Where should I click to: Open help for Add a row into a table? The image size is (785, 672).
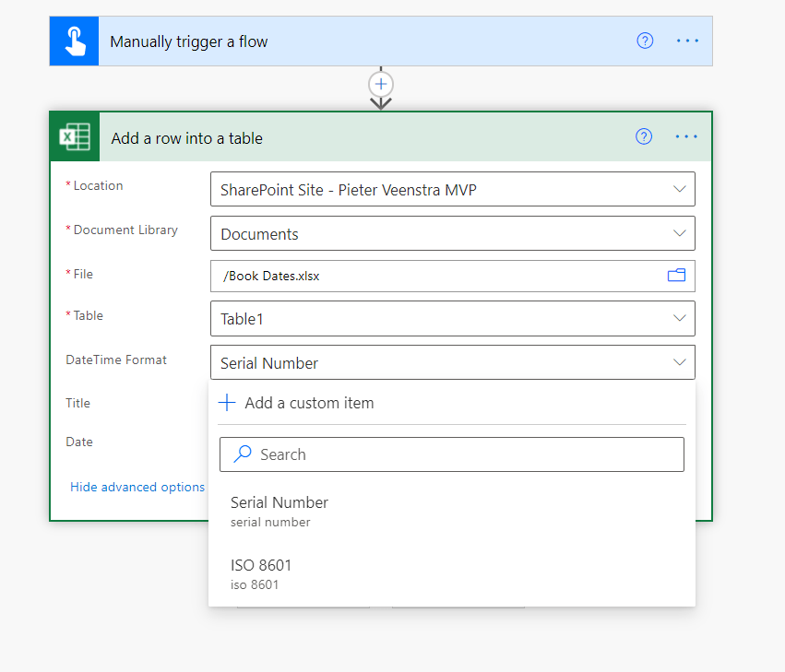[644, 136]
